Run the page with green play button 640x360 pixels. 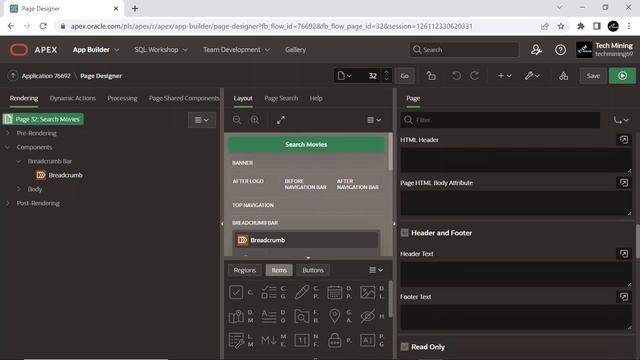tap(622, 76)
